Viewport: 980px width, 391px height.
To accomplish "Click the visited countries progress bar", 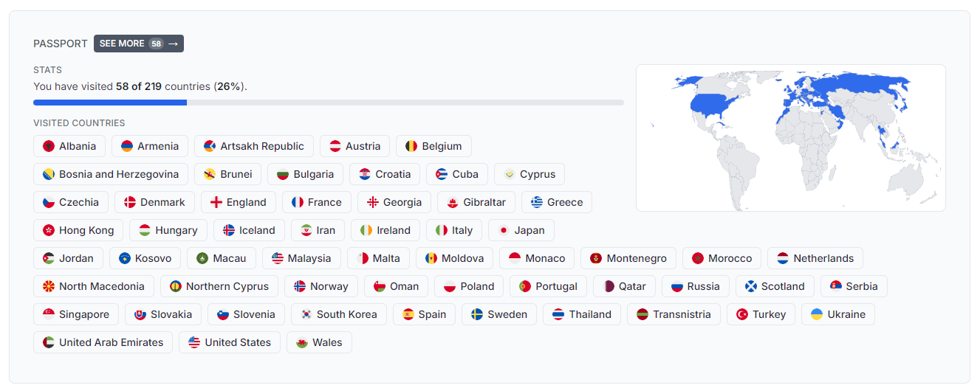I will (x=328, y=103).
